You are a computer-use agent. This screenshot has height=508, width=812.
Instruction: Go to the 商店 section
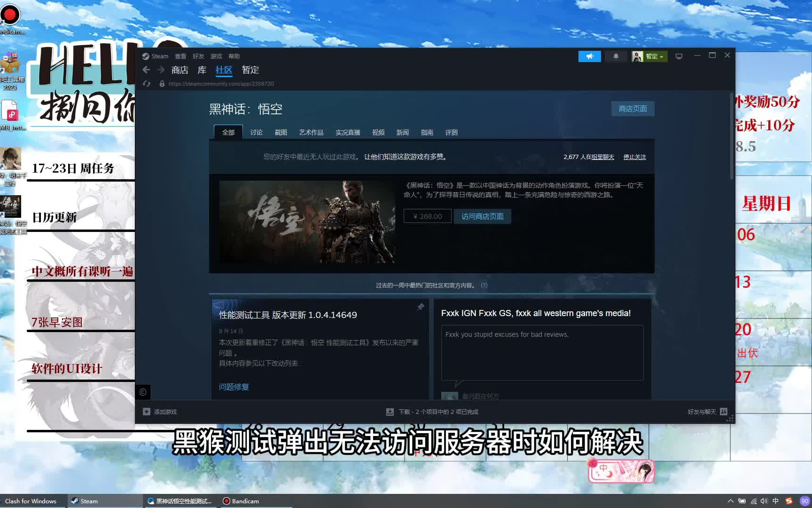point(180,70)
